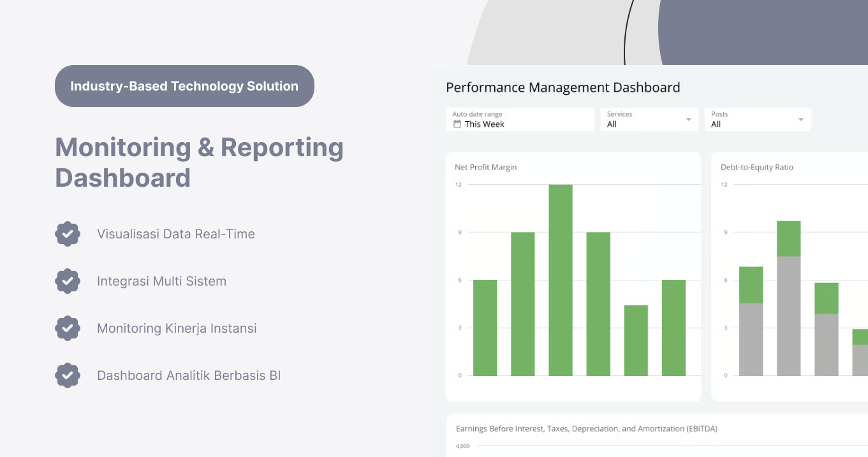Viewport: 868px width, 457px height.
Task: Click the EBITDA panel label text
Action: coord(587,428)
